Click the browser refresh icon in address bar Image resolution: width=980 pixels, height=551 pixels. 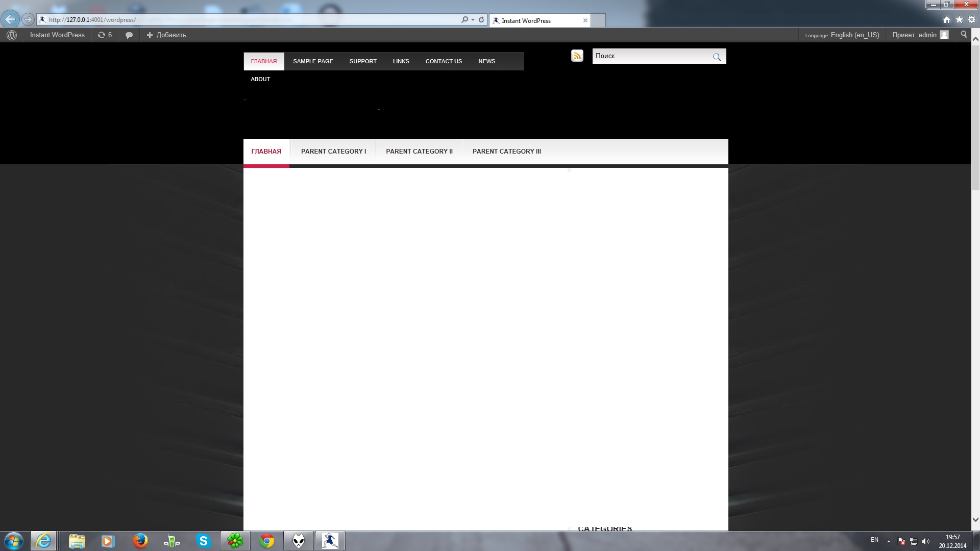(481, 20)
